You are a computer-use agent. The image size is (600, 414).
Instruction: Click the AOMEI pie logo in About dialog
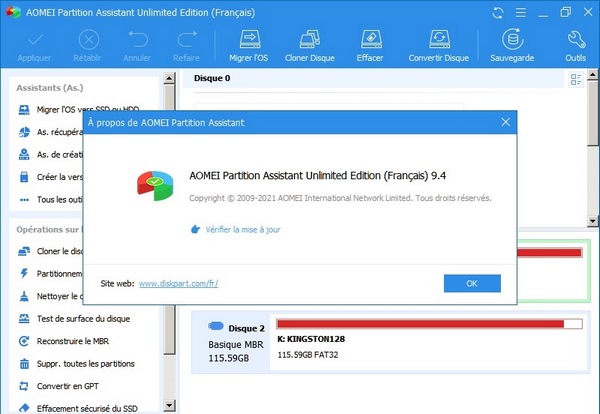(x=155, y=185)
